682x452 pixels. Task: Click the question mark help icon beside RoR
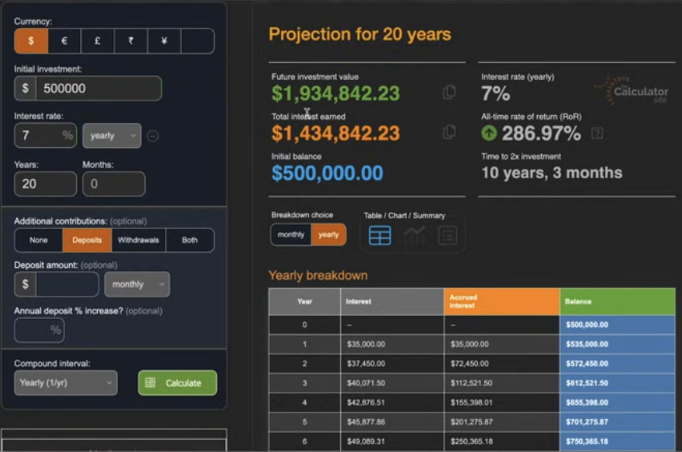click(597, 133)
